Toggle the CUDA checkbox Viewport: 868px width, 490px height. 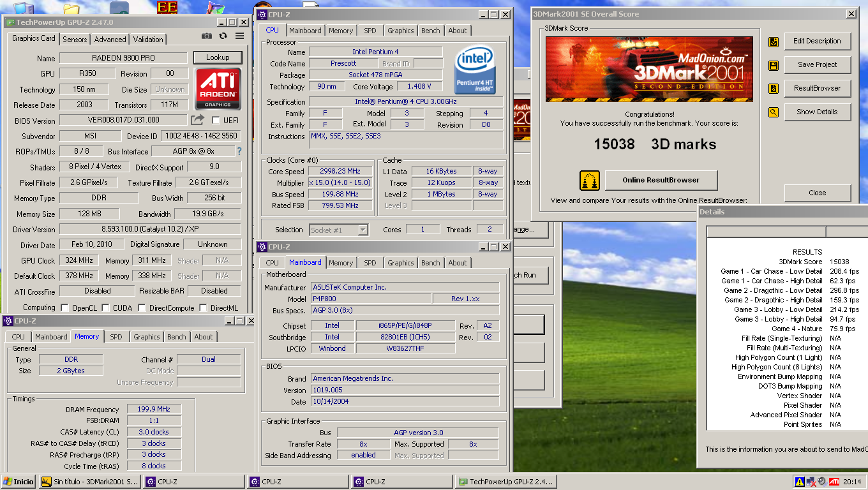(x=105, y=308)
